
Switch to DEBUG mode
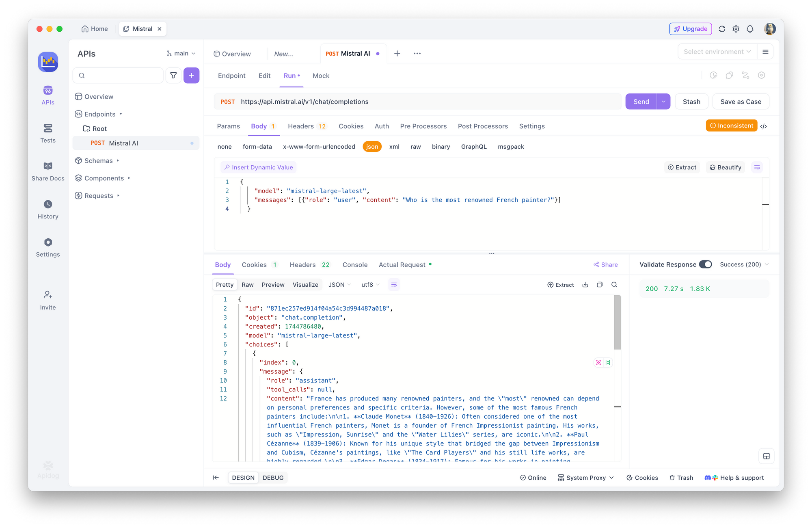pos(273,478)
